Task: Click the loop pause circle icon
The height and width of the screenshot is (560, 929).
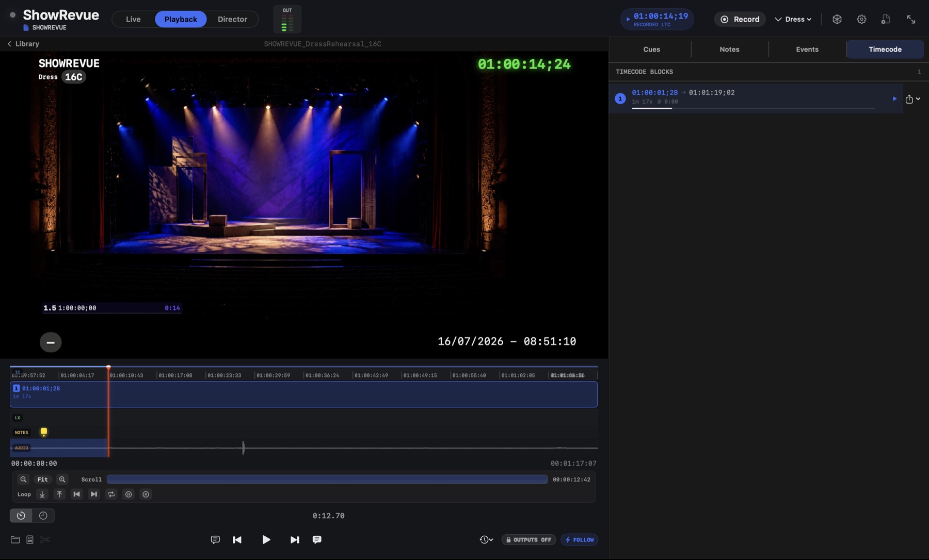Action: [x=129, y=495]
